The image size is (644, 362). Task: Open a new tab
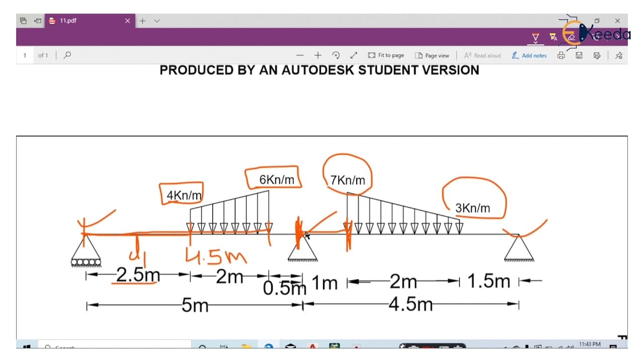[x=143, y=21]
